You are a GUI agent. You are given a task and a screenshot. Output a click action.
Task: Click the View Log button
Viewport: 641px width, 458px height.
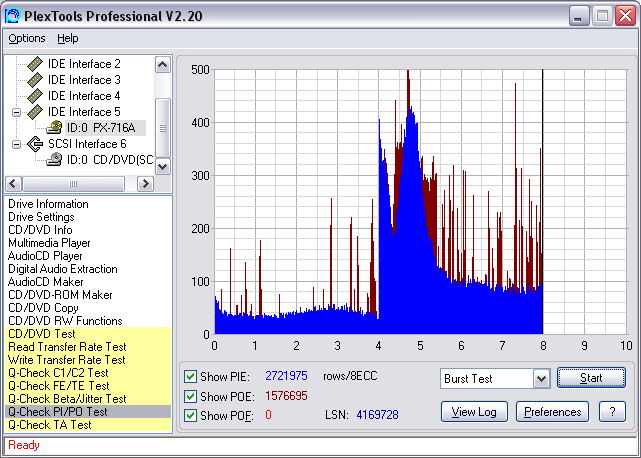(x=474, y=411)
